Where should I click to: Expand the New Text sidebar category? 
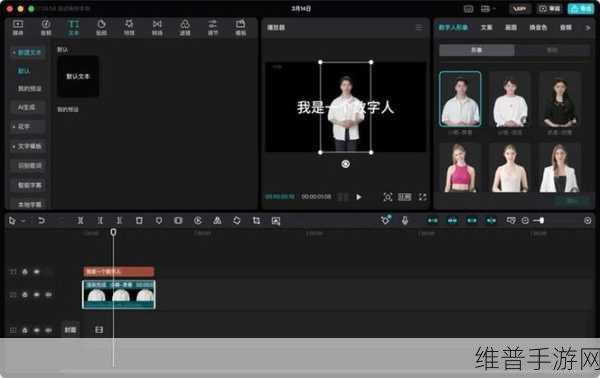pyautogui.click(x=28, y=52)
